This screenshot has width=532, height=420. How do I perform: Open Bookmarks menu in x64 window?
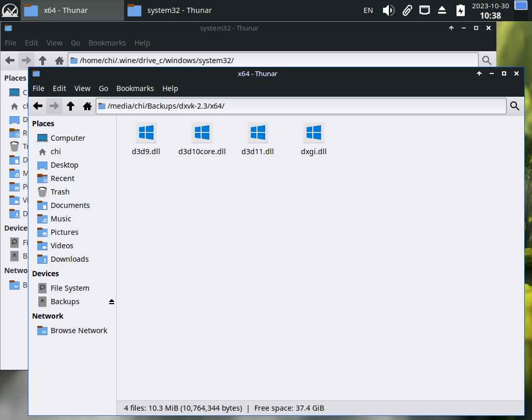tap(135, 88)
